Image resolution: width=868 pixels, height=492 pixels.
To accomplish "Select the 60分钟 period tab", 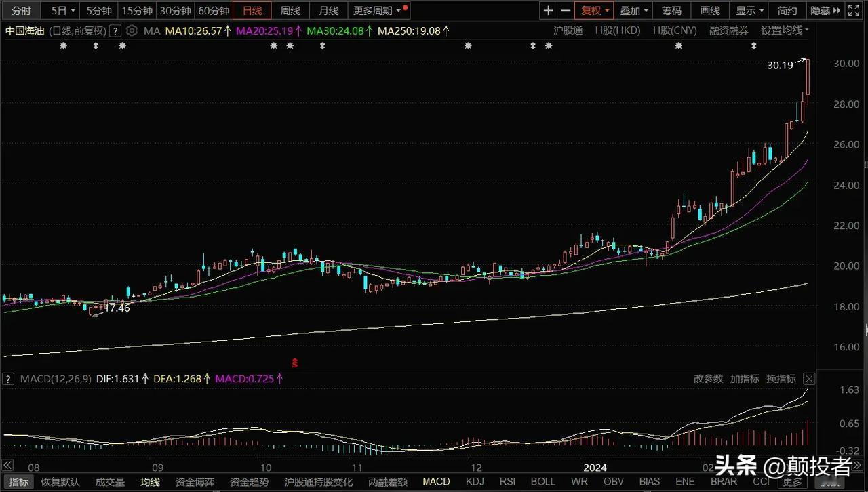I will point(214,10).
